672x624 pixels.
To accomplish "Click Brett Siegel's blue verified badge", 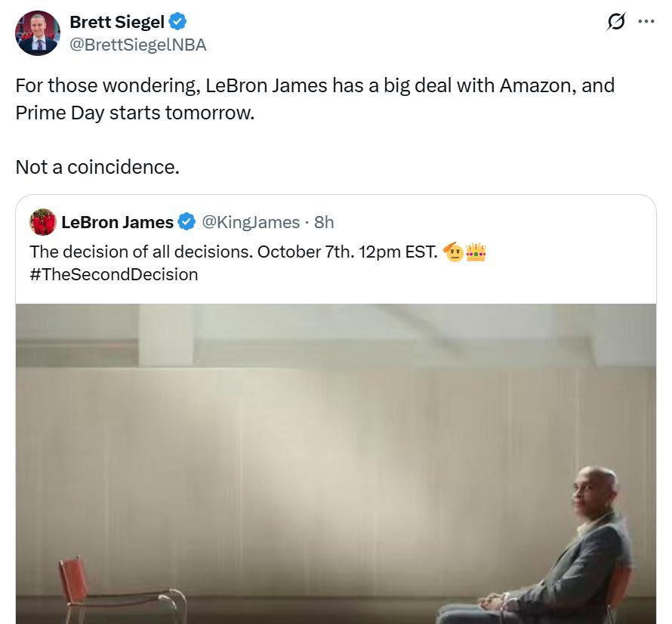I will click(x=177, y=22).
